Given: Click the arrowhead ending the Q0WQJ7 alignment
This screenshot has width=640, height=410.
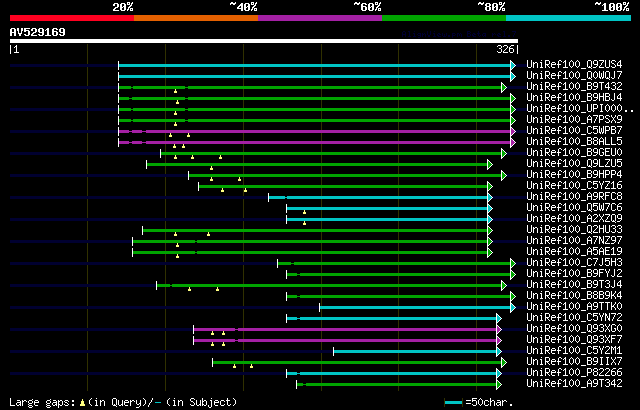Looking at the screenshot, I should click(513, 76).
